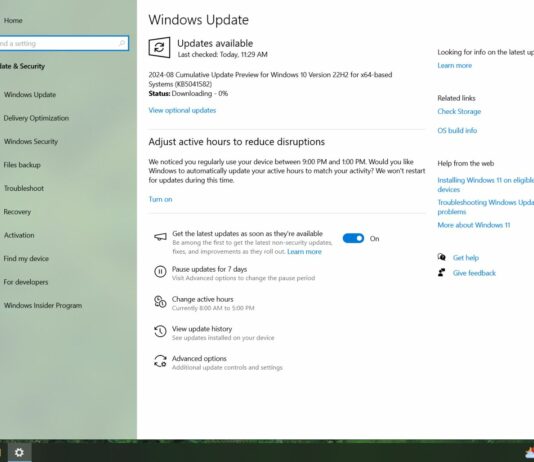Viewport: 534px width, 462px height.
Task: Click the Last checked Today 11:29 AM text
Action: 222,54
